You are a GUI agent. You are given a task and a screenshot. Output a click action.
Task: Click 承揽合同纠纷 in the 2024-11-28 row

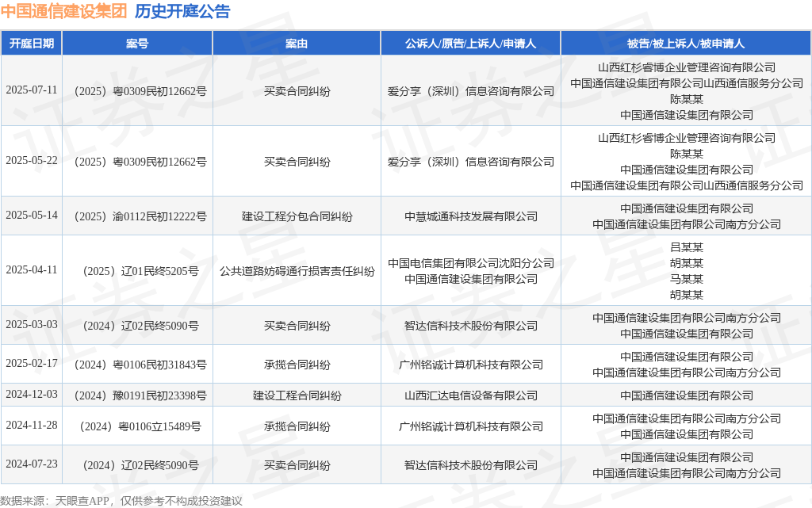pyautogui.click(x=297, y=427)
